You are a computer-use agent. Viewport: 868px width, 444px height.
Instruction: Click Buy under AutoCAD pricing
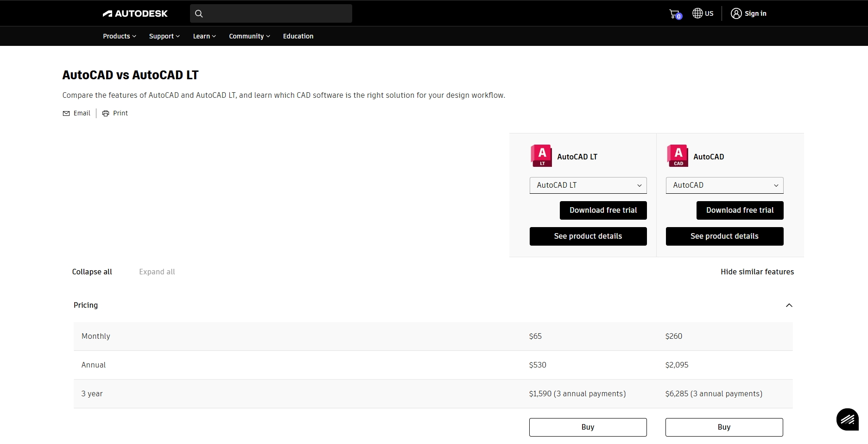click(x=724, y=427)
